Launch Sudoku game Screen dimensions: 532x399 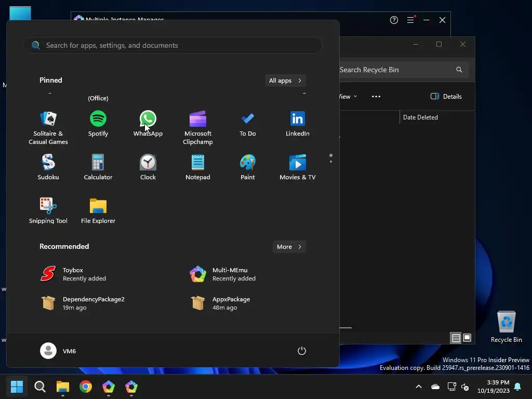(x=48, y=167)
